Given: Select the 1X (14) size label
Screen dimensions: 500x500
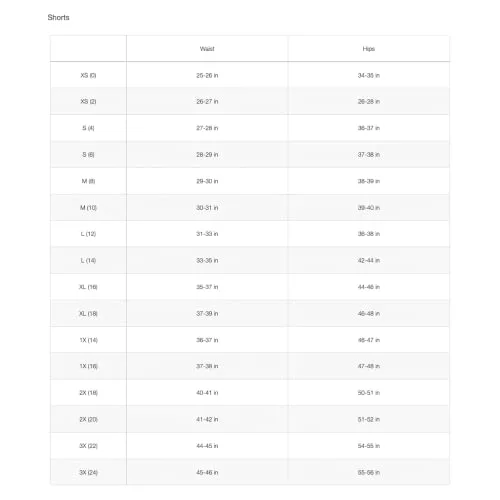Looking at the screenshot, I should (88, 340).
